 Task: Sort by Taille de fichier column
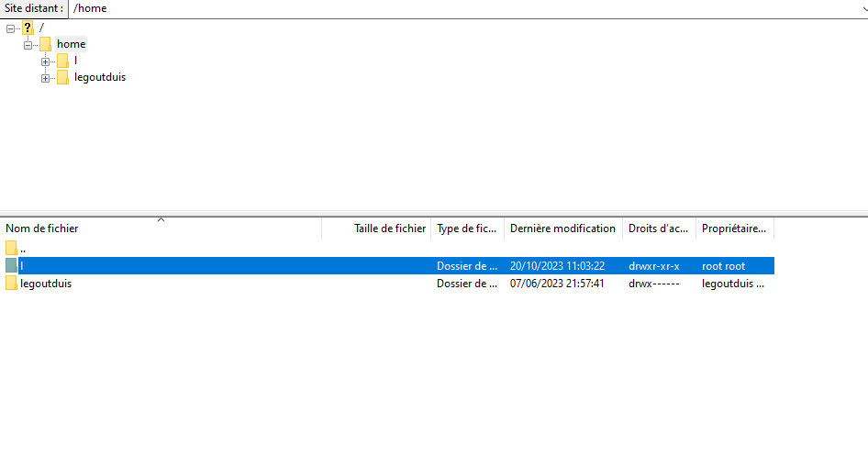tap(376, 228)
